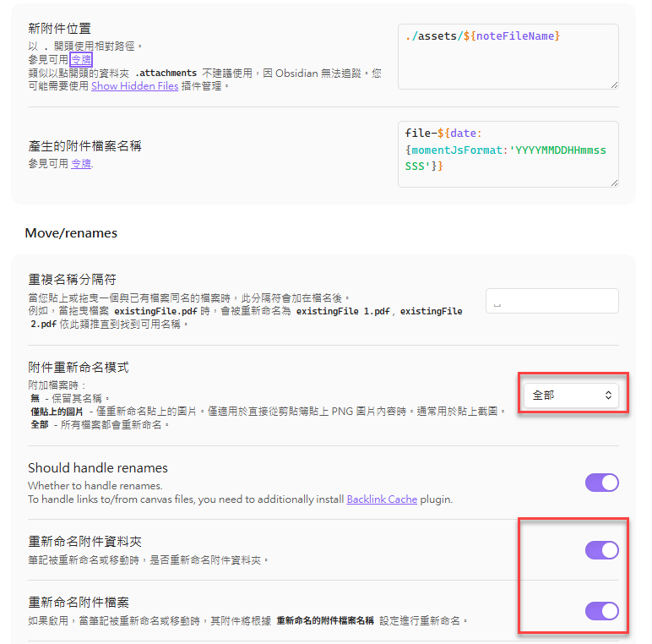
Task: Open the Show Hidden Files plugin link
Action: coord(134,85)
